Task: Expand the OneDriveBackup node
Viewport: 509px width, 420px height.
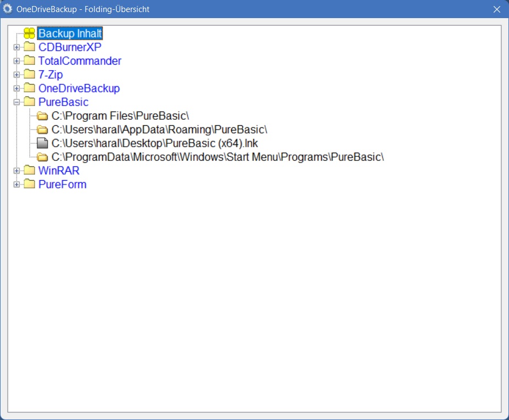Action: (16, 88)
